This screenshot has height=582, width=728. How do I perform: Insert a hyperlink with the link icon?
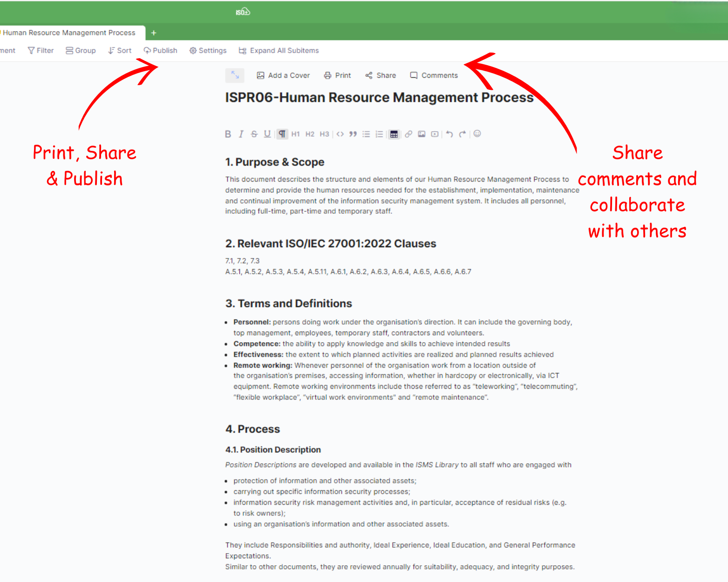408,134
